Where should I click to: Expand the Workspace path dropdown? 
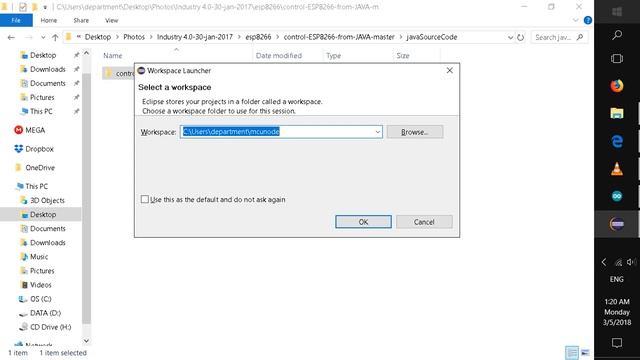tap(378, 132)
